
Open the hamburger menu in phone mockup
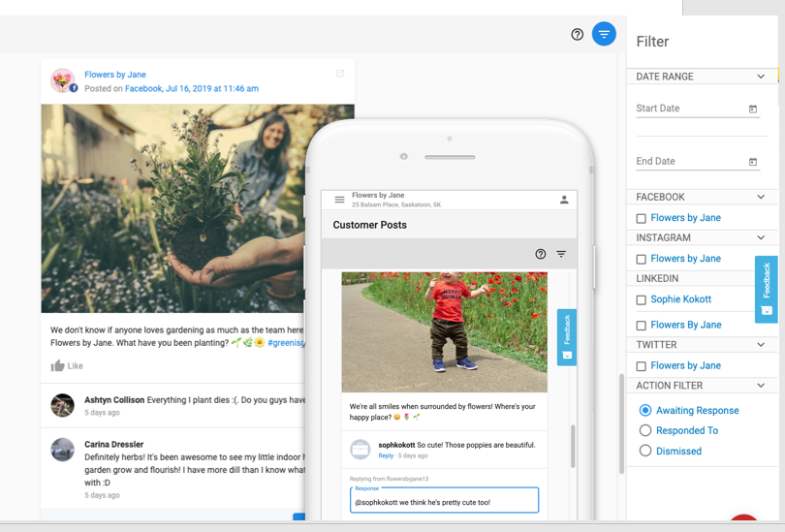coord(339,200)
